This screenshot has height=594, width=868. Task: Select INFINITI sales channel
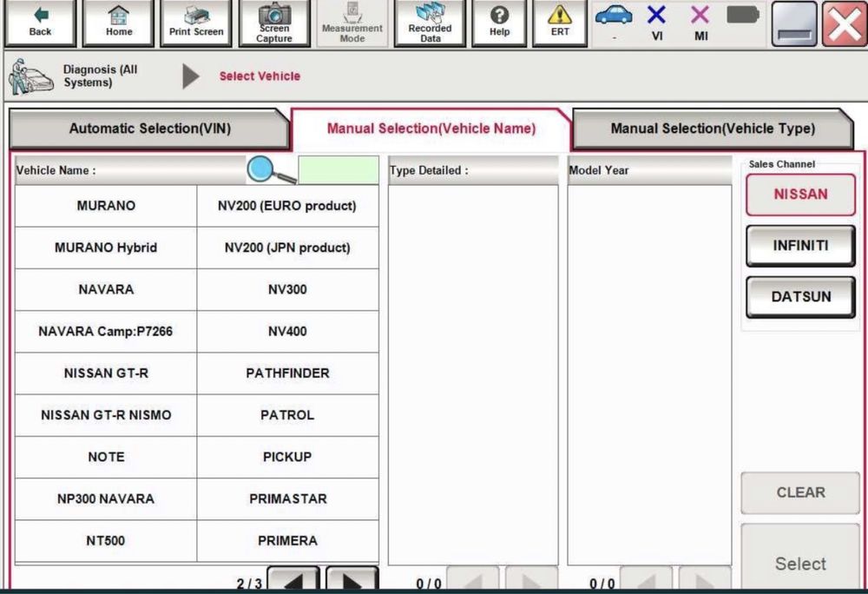pyautogui.click(x=800, y=245)
